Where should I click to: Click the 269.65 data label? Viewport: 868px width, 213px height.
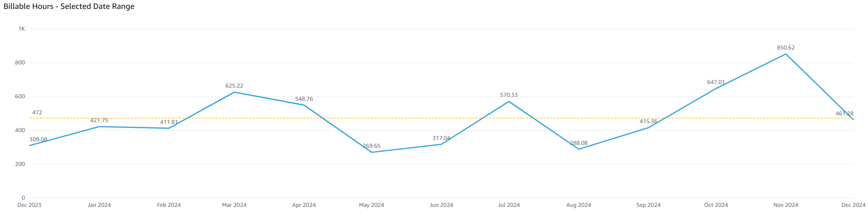371,146
